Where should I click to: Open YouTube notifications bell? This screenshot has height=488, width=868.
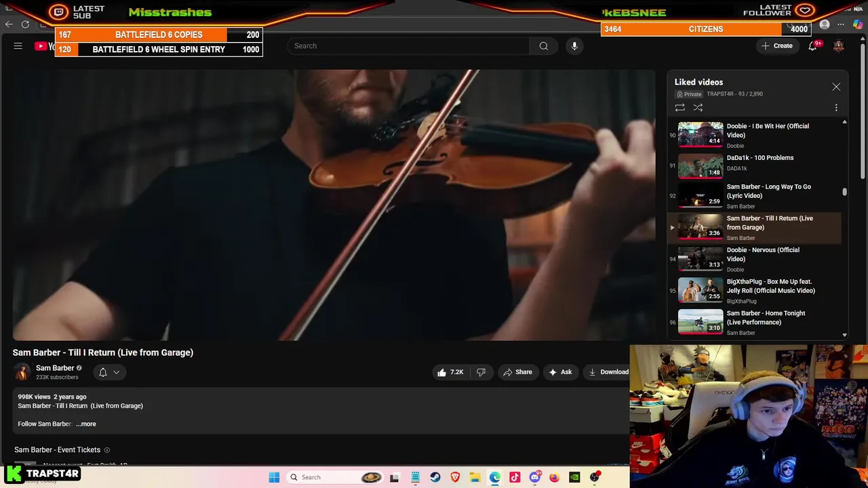[x=812, y=46]
